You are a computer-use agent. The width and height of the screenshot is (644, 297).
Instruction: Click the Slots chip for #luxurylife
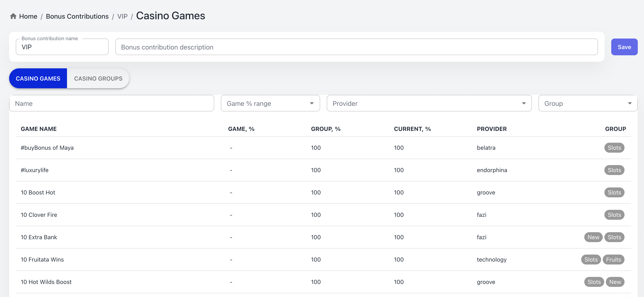pyautogui.click(x=614, y=170)
